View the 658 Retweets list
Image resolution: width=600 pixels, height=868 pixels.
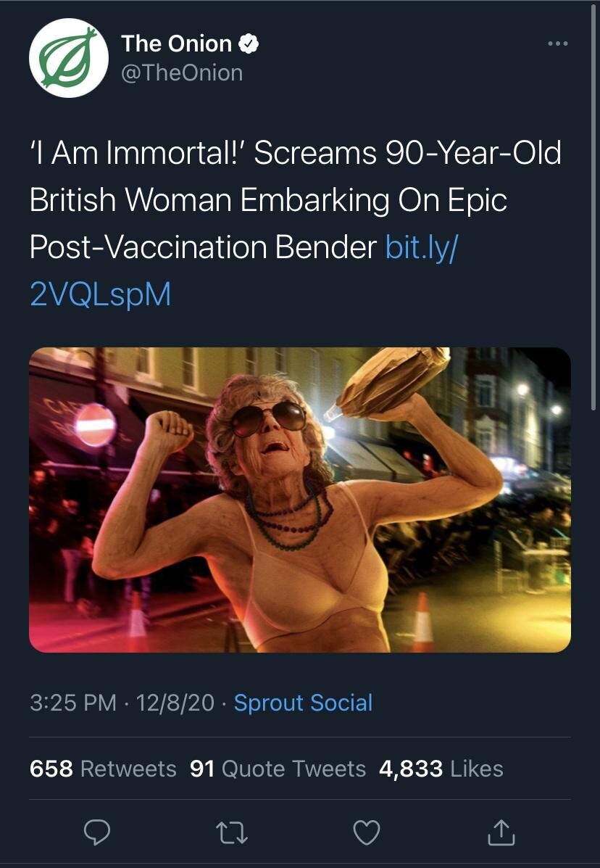[x=103, y=769]
